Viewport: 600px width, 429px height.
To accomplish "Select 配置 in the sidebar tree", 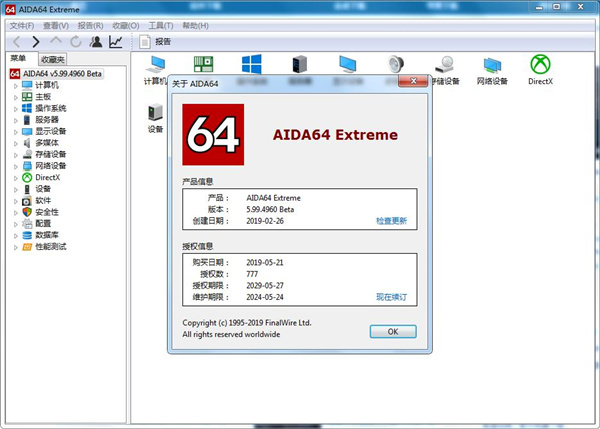I will tap(43, 223).
